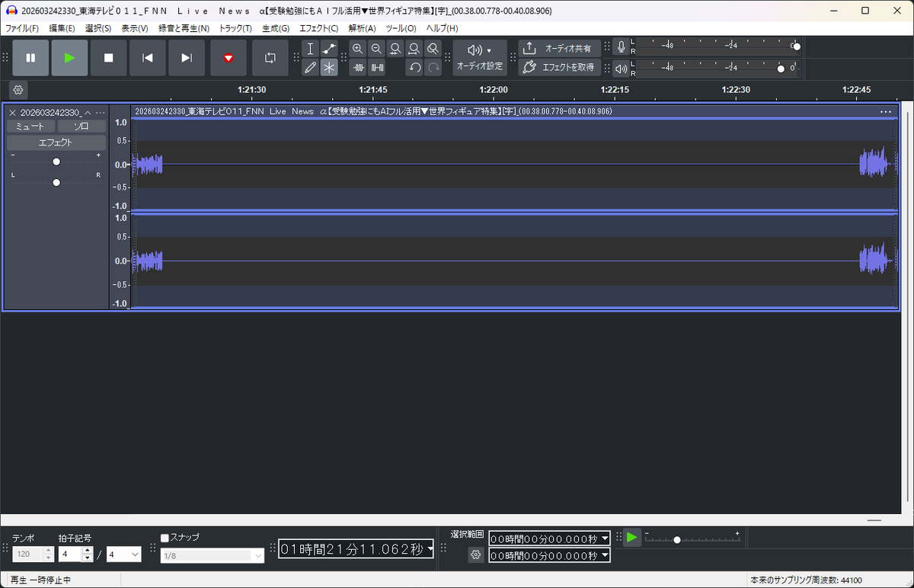
Task: Open the 編集(E) menu
Action: (62, 28)
